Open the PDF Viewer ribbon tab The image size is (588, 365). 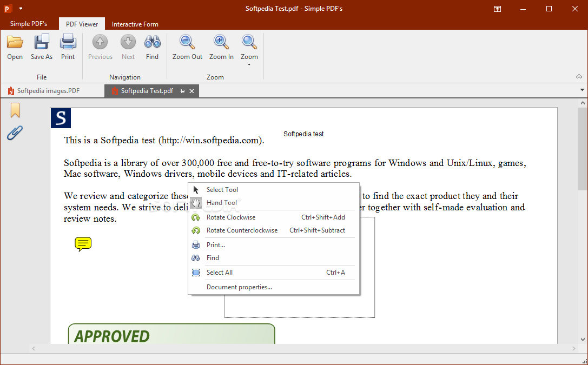click(82, 24)
